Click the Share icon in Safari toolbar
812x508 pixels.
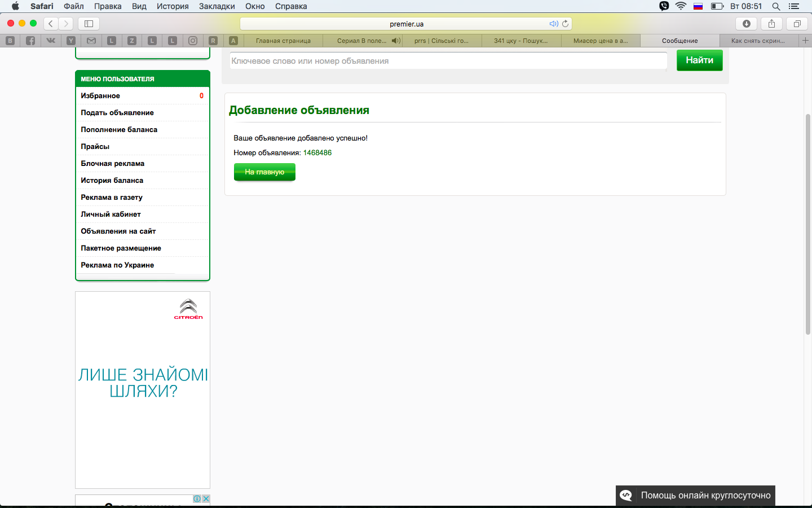coord(771,24)
